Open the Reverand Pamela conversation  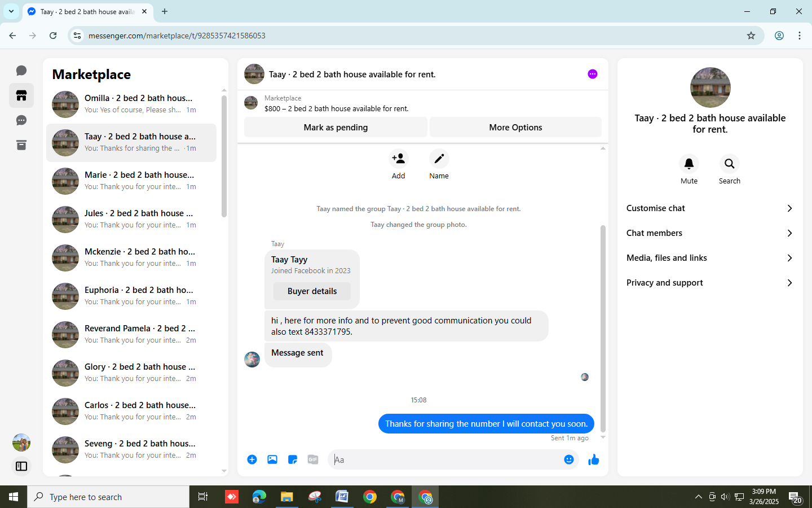point(131,335)
